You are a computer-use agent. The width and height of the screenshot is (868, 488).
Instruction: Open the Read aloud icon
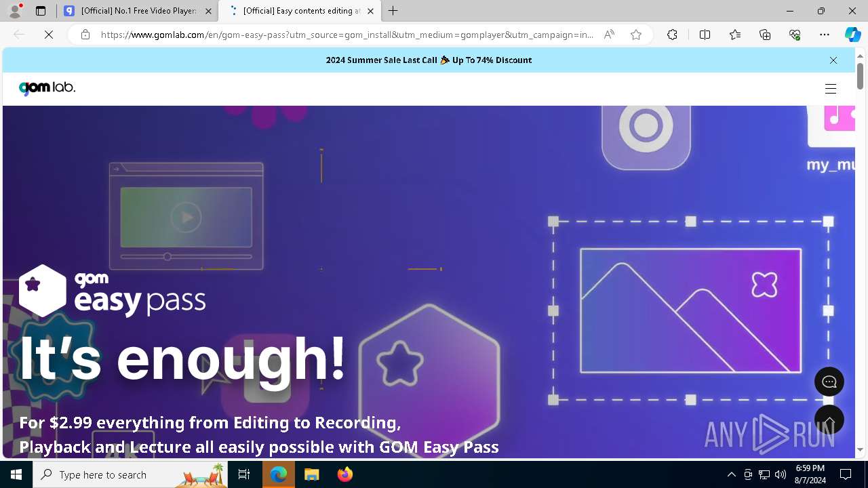point(609,35)
